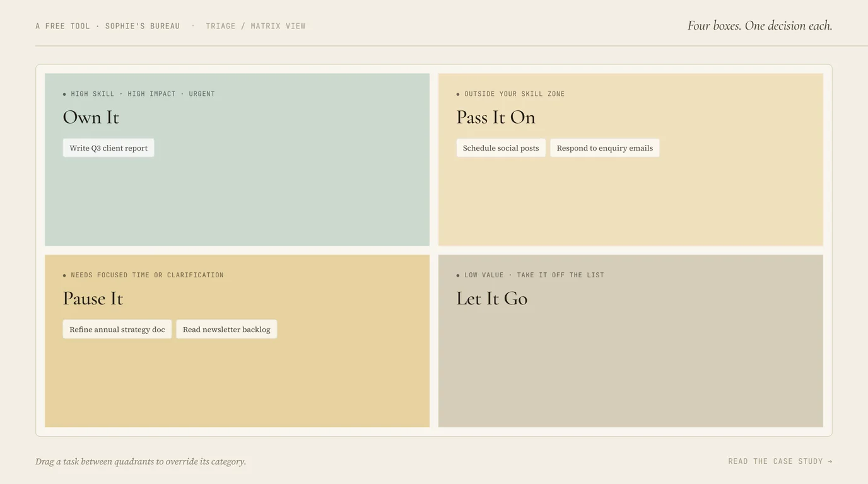Image resolution: width=868 pixels, height=484 pixels.
Task: Click the 'Let It Go' quadrant heading
Action: point(492,299)
